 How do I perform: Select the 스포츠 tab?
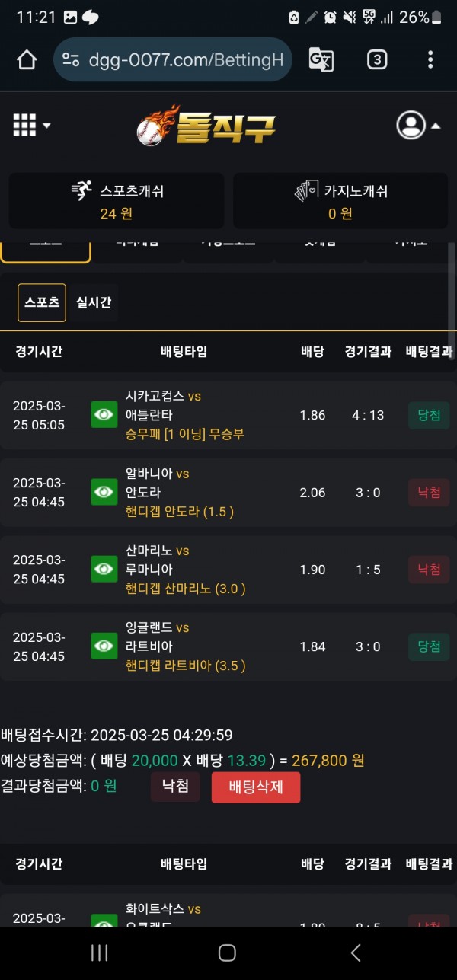(42, 302)
